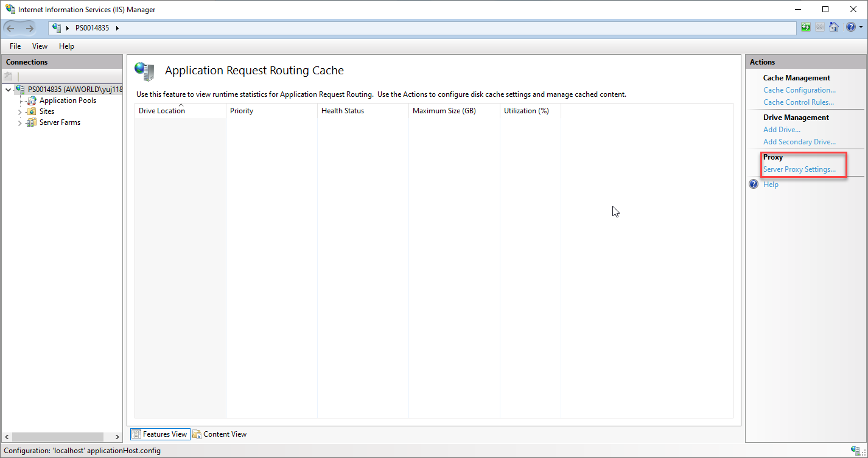Screen dimensions: 868x458
Task: Click the Connections panel toolbar icon
Action: [x=8, y=77]
